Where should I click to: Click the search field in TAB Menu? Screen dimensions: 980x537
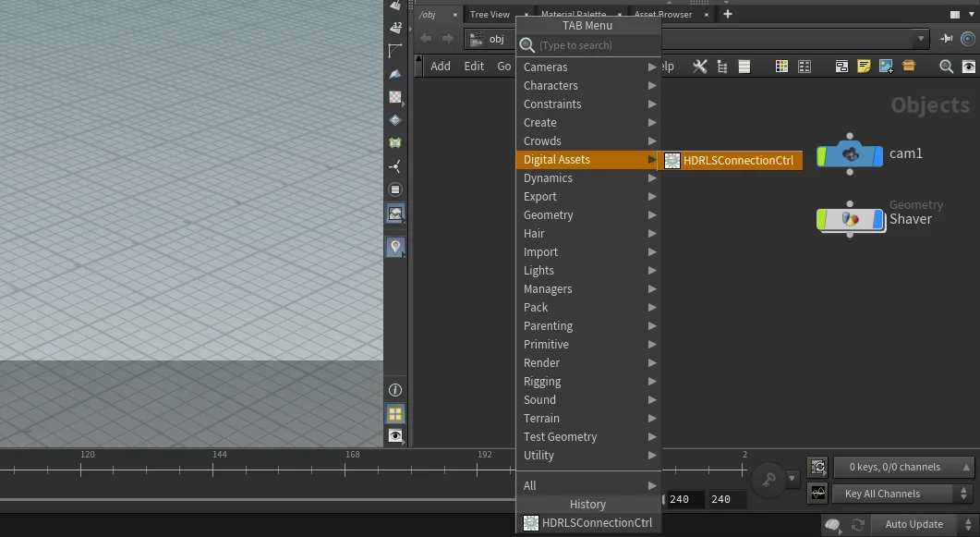588,45
